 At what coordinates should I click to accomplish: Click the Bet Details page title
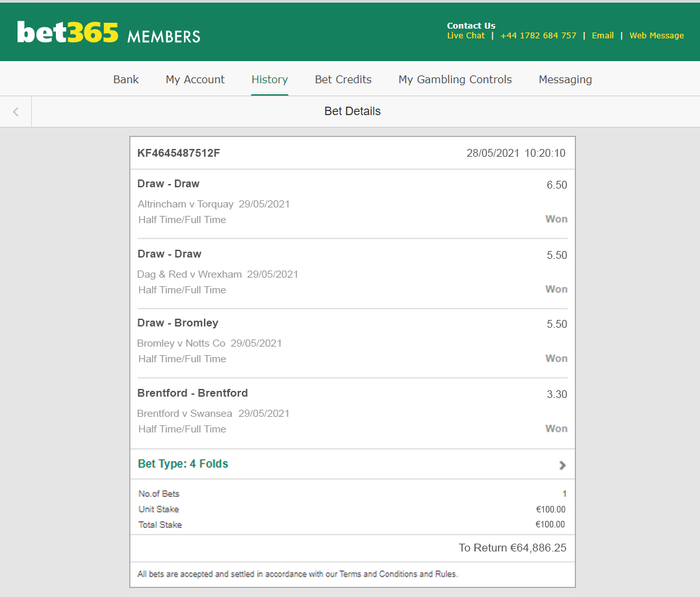353,111
